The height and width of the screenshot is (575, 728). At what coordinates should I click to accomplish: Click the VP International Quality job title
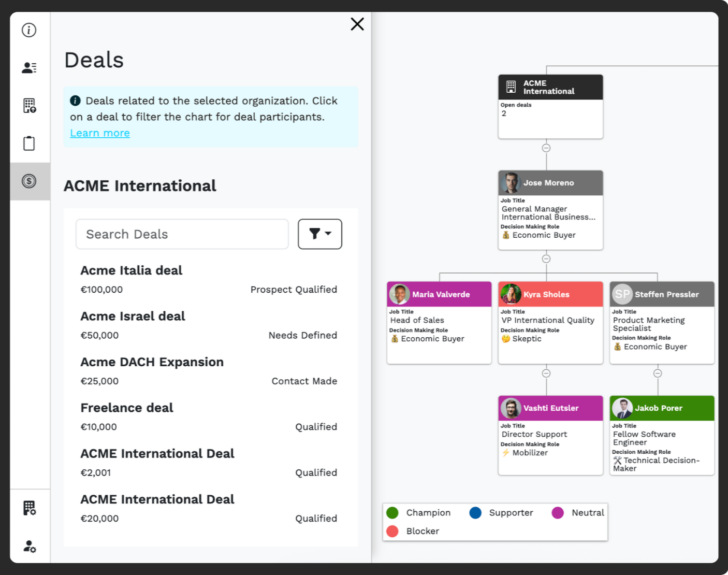click(548, 320)
